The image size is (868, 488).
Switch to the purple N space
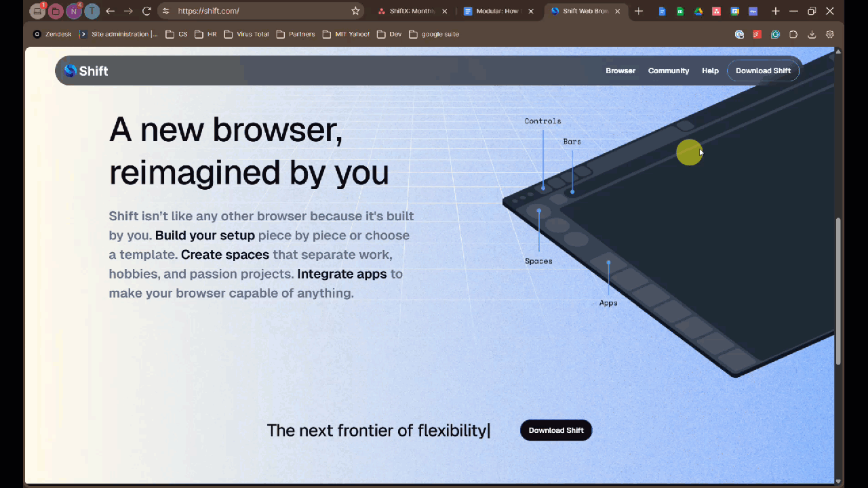point(73,11)
